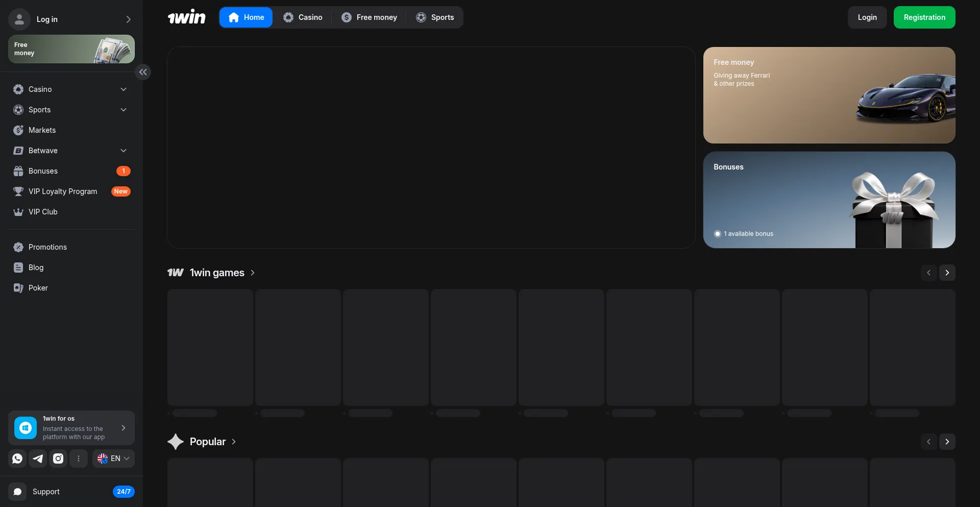Click the New badge on VIP Loyalty
This screenshot has width=980, height=507.
point(121,191)
